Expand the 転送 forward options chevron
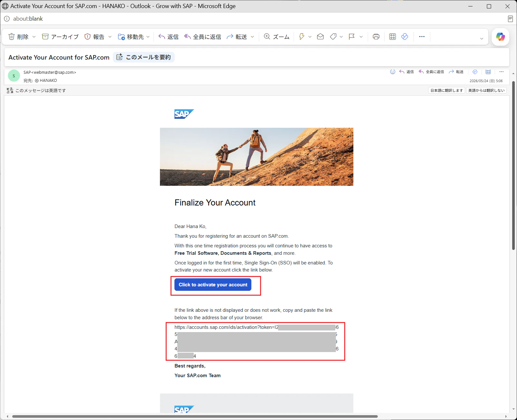Viewport: 517px width, 420px height. coord(252,37)
